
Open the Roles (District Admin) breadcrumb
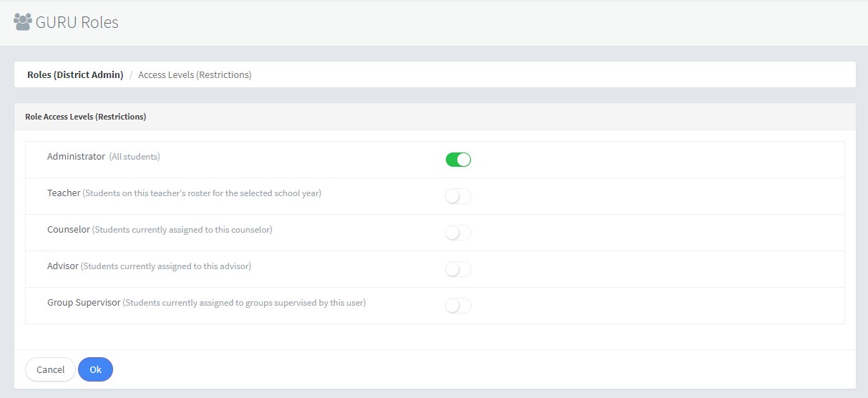tap(75, 74)
